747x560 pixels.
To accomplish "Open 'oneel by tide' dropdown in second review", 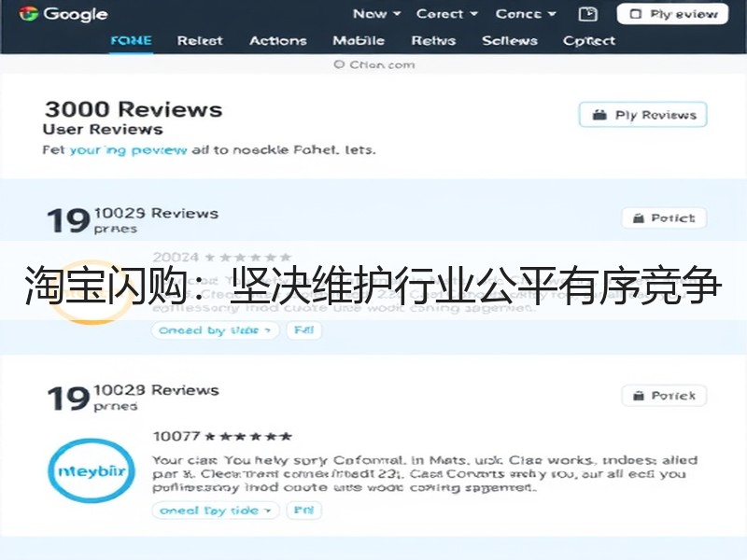I will click(216, 511).
